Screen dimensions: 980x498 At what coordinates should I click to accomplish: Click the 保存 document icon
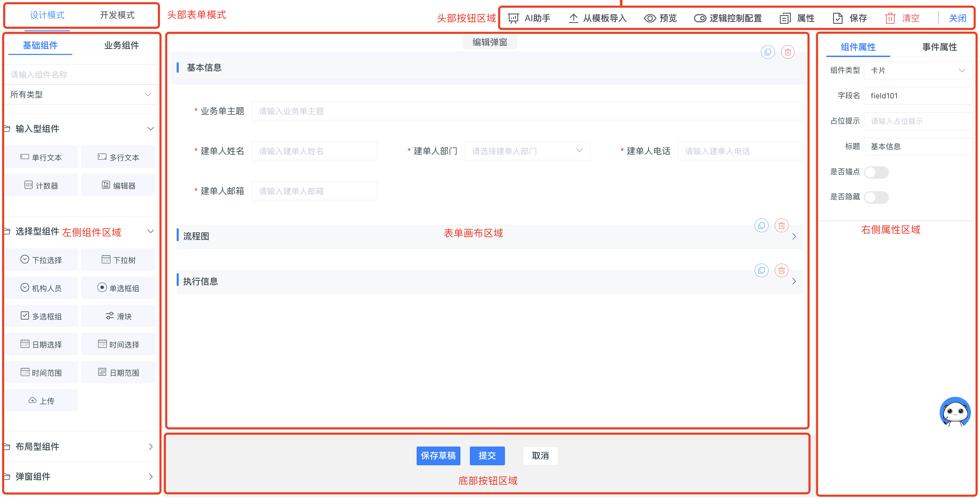837,18
